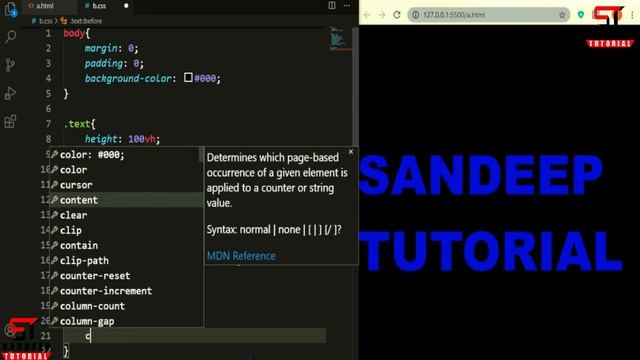The image size is (640, 360).
Task: Click the browser Back arrow
Action: [x=367, y=15]
